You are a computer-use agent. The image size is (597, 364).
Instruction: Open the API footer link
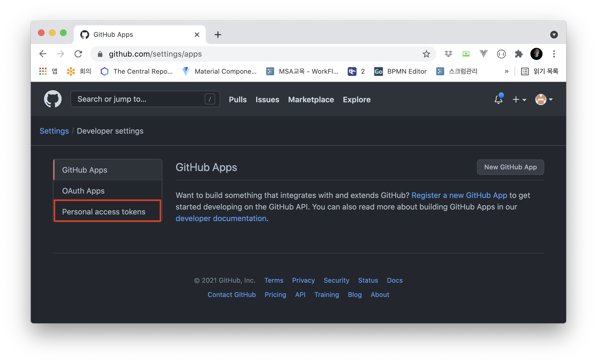point(300,295)
